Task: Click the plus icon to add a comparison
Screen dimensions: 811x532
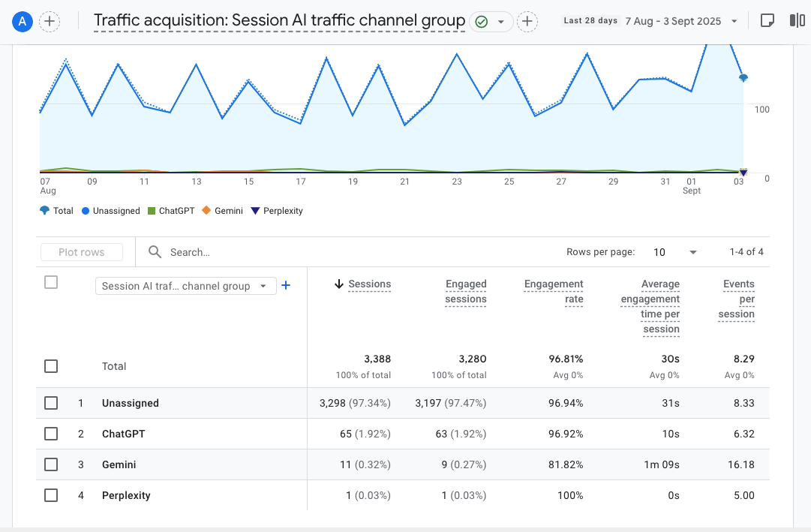Action: click(x=50, y=21)
